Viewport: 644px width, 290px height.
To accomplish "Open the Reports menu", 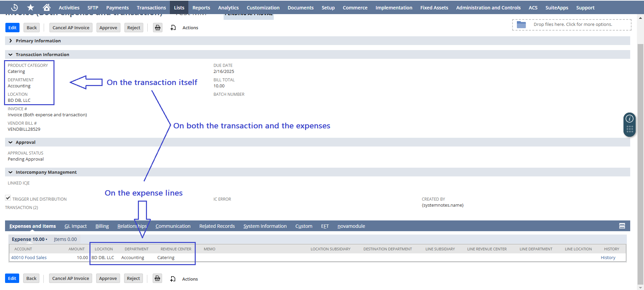I will click(201, 7).
